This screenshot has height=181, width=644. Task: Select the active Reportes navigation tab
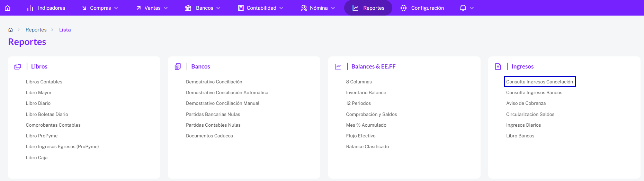click(x=368, y=8)
